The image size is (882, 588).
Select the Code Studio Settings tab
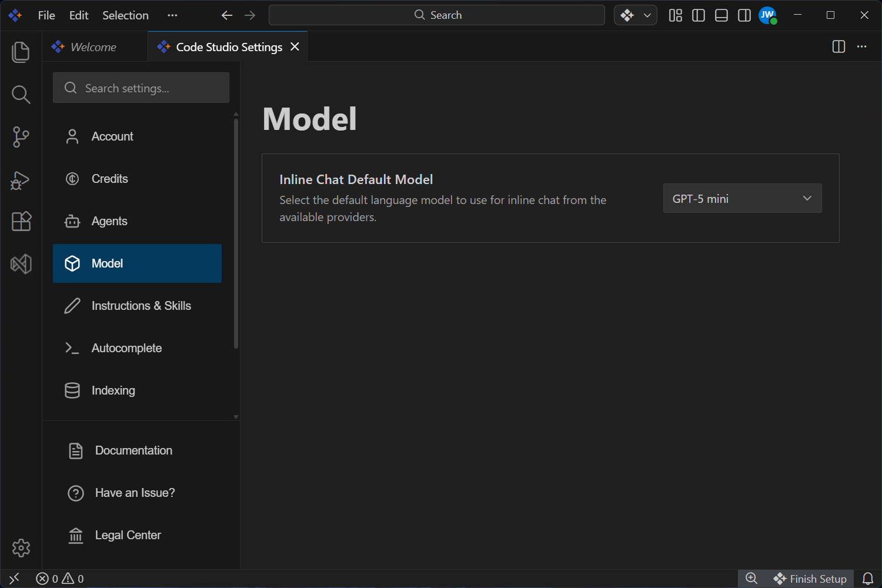point(228,46)
